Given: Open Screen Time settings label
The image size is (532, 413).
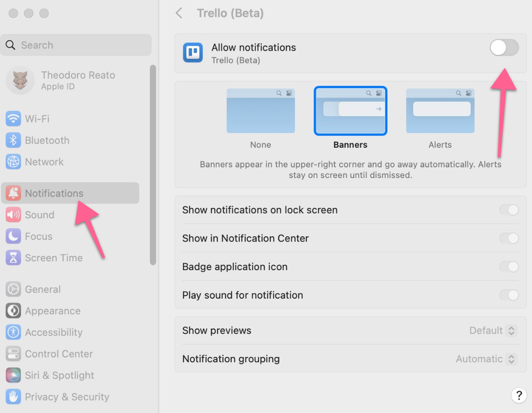Looking at the screenshot, I should coord(54,258).
